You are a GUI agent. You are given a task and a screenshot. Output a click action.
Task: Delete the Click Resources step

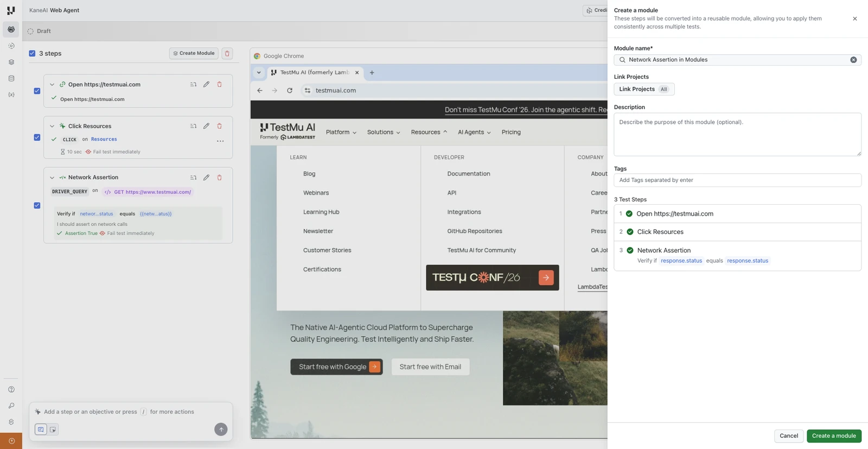219,126
